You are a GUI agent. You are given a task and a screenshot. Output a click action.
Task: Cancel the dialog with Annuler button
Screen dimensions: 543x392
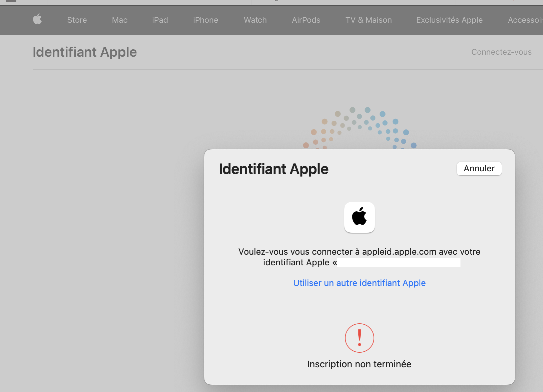click(x=479, y=169)
